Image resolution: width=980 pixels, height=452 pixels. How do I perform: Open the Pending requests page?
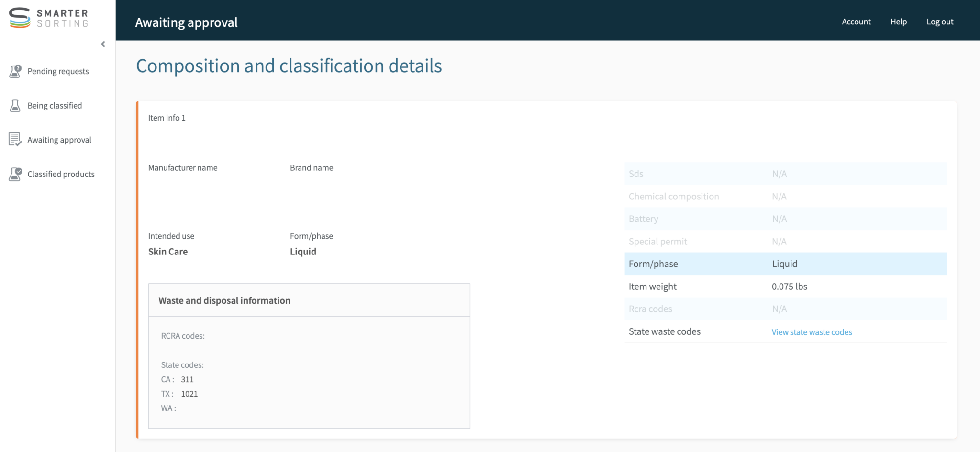click(58, 71)
